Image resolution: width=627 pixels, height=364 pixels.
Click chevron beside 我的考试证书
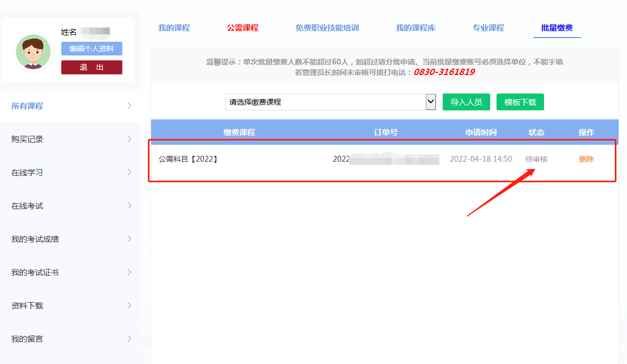129,273
